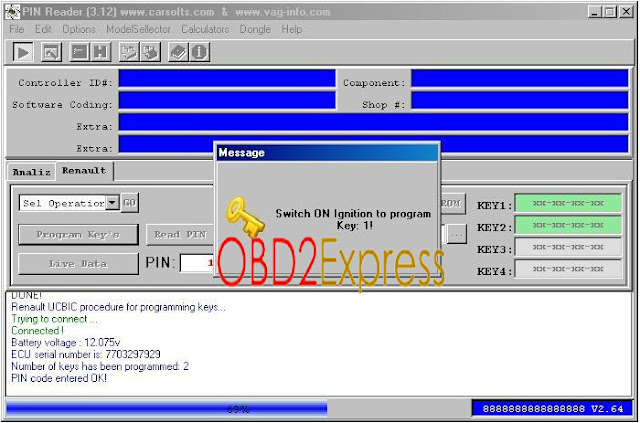Click log line "PIN code entered OK!"
The height and width of the screenshot is (423, 640).
(59, 378)
